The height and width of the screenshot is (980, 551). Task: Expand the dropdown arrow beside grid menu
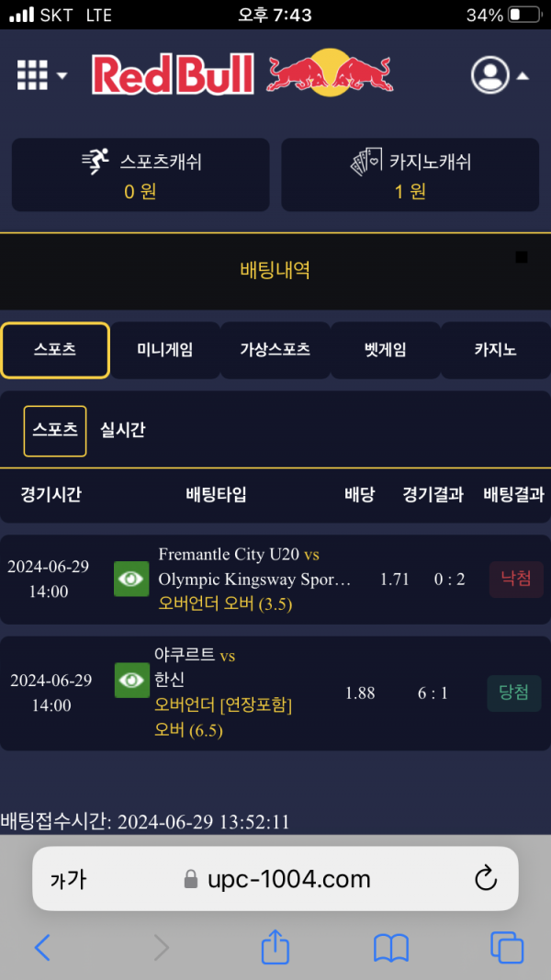pyautogui.click(x=62, y=76)
